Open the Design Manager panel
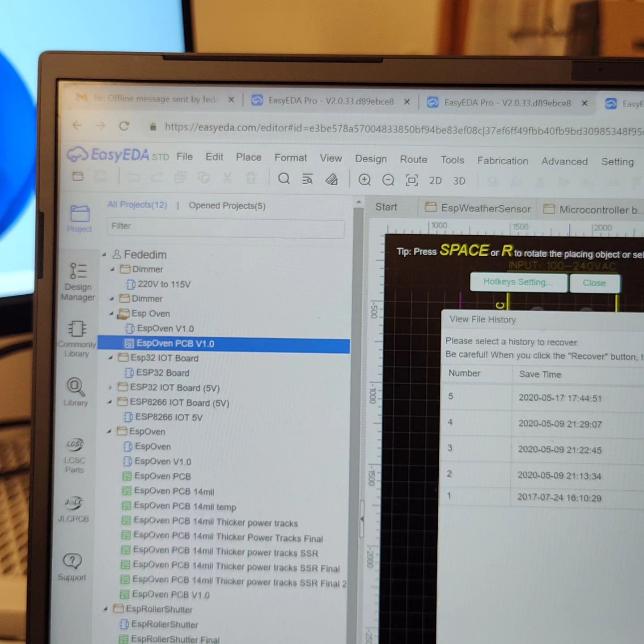The width and height of the screenshot is (644, 644). (x=78, y=282)
